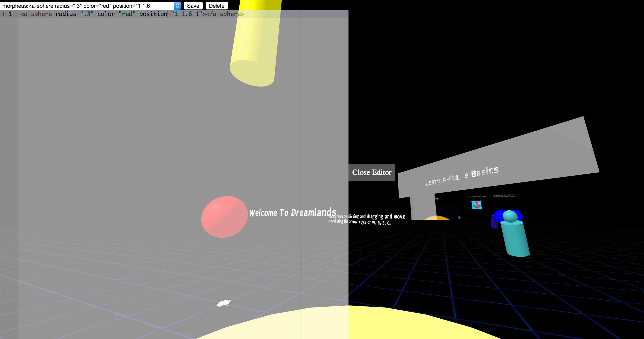The height and width of the screenshot is (339, 644).
Task: Click the a-sound code snippet text on wall
Action: [504, 196]
